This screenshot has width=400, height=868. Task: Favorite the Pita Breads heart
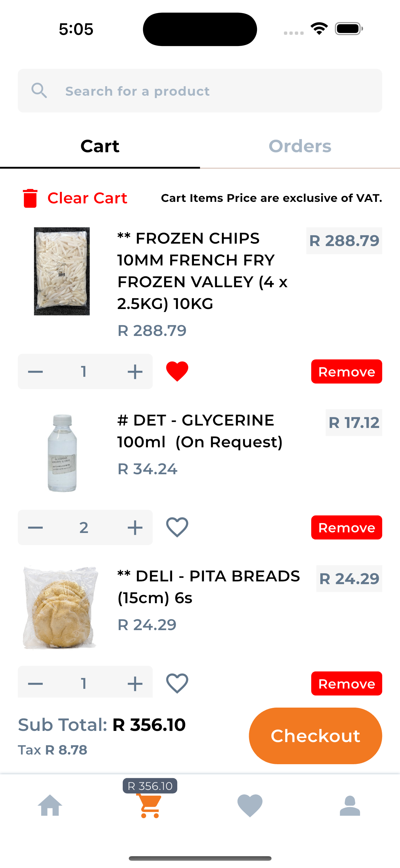(177, 683)
